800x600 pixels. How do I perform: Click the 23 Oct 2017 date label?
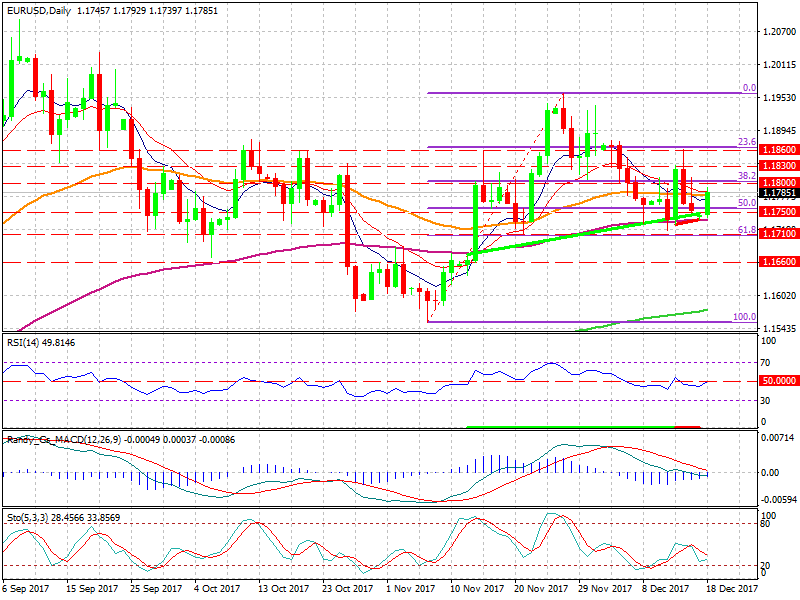point(347,588)
